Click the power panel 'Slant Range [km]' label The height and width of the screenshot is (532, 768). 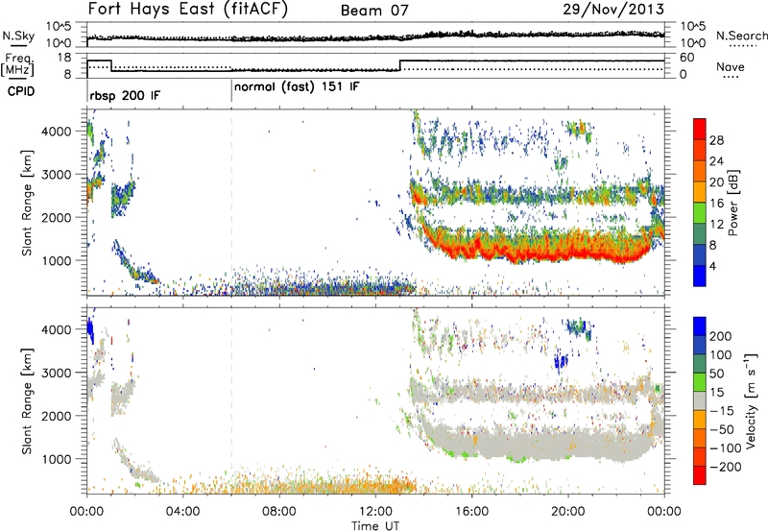pyautogui.click(x=27, y=203)
